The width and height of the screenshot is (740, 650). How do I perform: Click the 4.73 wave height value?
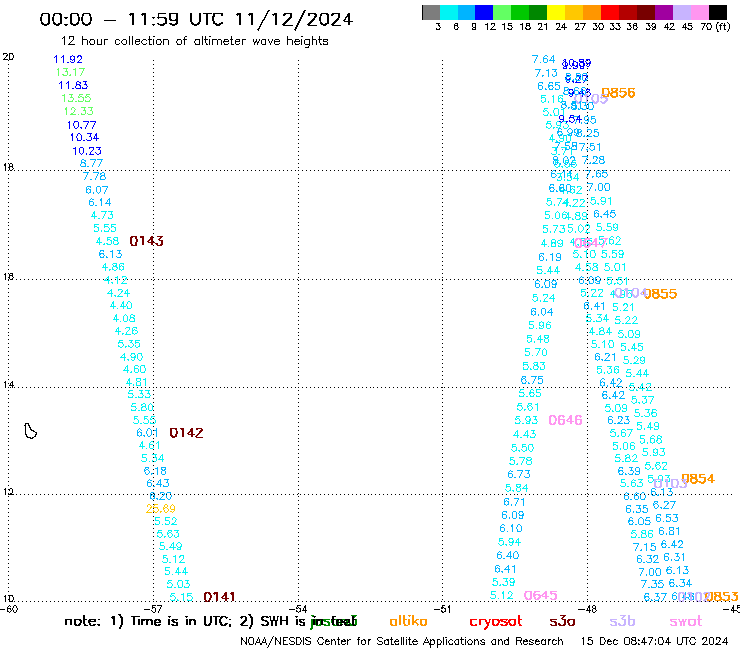click(102, 215)
